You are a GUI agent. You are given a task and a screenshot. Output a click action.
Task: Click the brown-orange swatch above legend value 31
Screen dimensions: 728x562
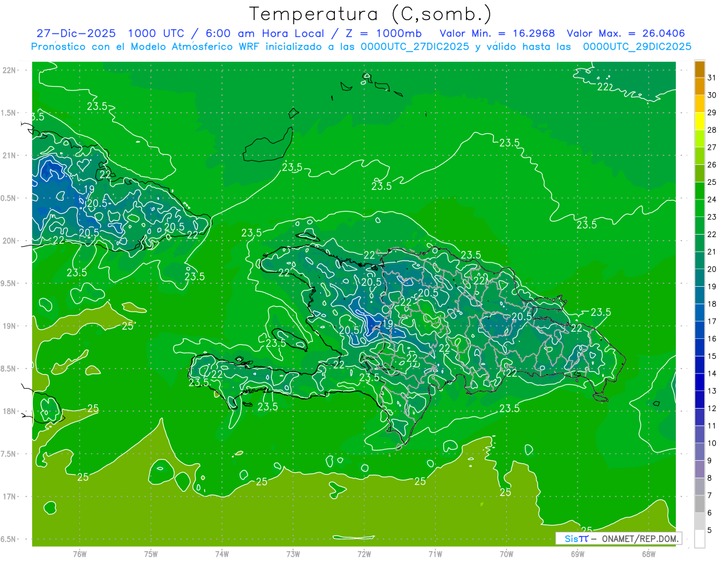[x=699, y=69]
